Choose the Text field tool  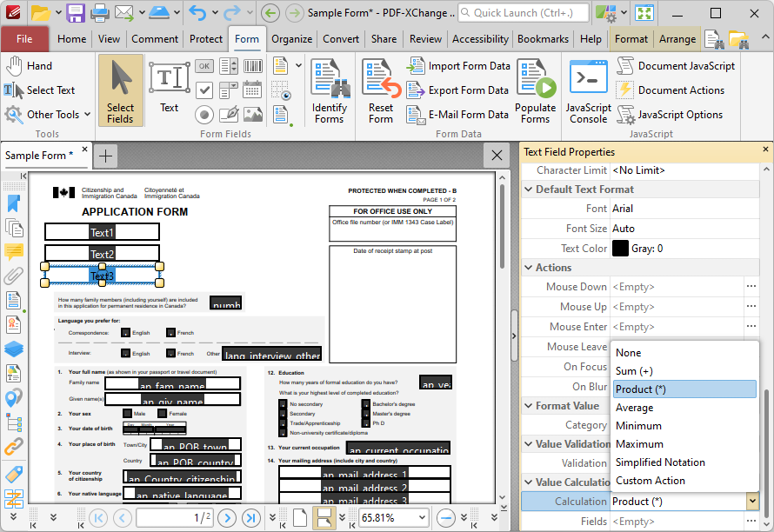[x=170, y=88]
